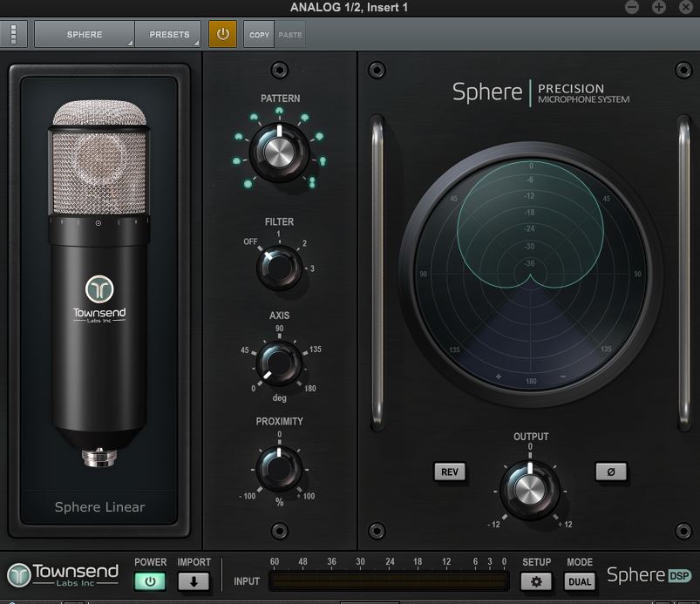This screenshot has height=604, width=700.
Task: Open the Sphere Linear microphone model selector
Action: (x=99, y=506)
